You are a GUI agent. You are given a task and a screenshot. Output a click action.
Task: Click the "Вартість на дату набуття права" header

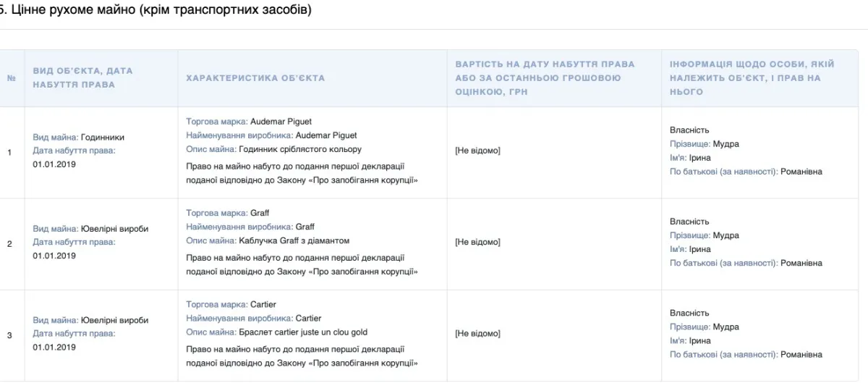[x=545, y=78]
